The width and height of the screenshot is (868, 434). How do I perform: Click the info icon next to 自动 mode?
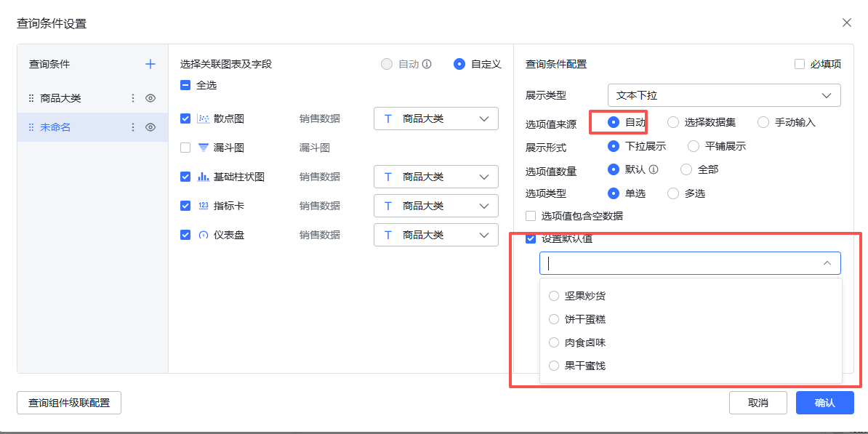pyautogui.click(x=426, y=64)
